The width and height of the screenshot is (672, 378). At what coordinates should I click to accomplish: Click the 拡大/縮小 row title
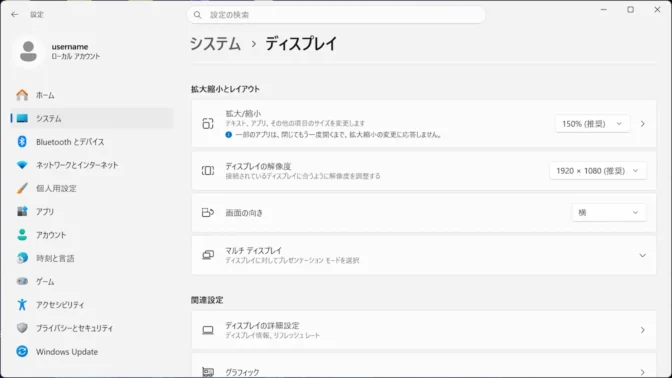coord(243,114)
